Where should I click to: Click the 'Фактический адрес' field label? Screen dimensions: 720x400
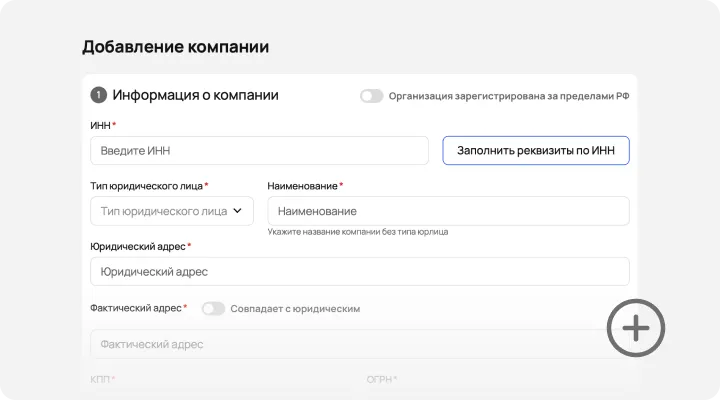coord(135,309)
